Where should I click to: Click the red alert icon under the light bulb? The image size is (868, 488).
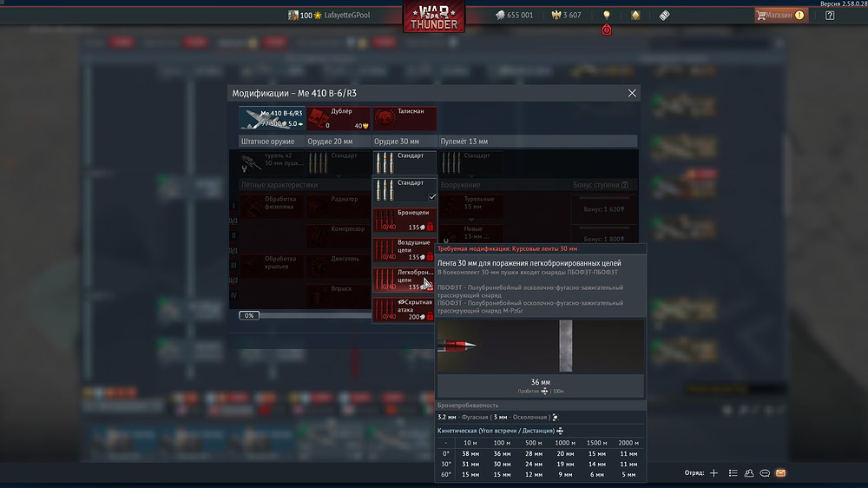[x=607, y=30]
